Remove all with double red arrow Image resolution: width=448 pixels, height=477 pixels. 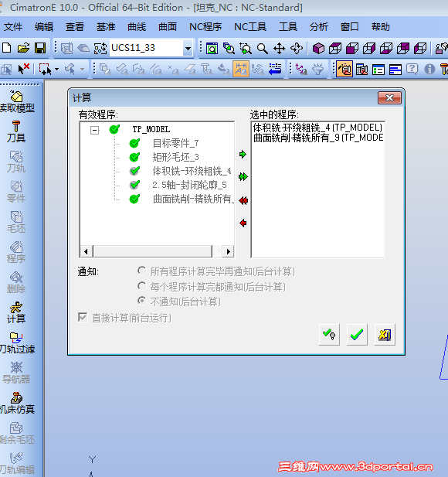(x=243, y=200)
